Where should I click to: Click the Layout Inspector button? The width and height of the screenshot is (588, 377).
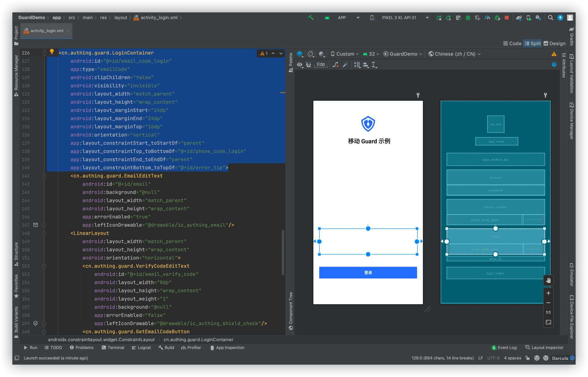(x=544, y=348)
